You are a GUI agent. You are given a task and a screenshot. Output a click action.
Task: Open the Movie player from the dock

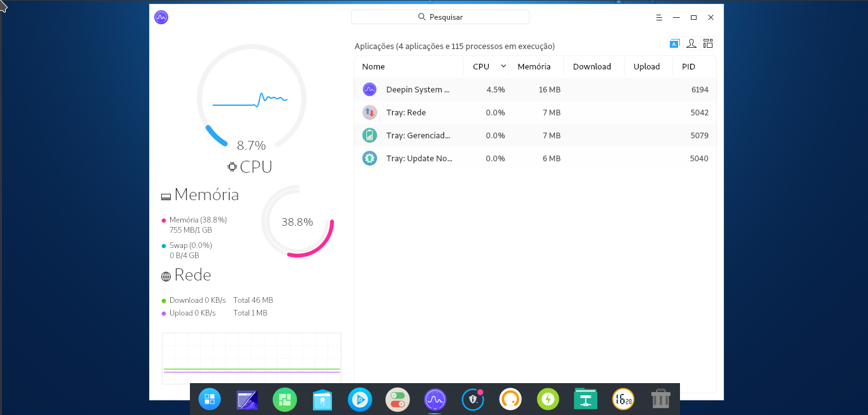pyautogui.click(x=360, y=399)
